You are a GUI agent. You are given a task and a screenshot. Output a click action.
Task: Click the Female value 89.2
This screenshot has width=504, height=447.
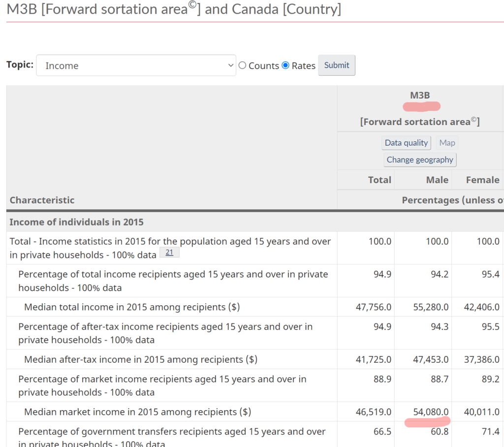[491, 379]
